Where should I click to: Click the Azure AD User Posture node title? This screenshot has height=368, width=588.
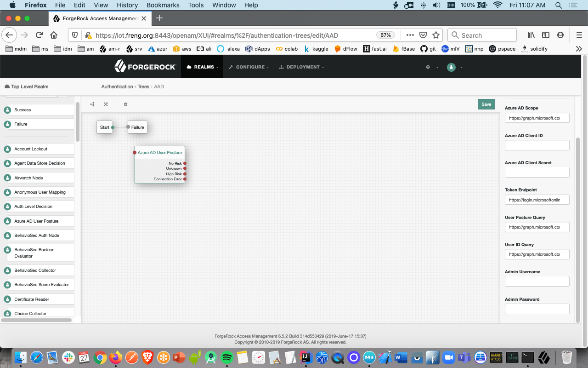160,153
